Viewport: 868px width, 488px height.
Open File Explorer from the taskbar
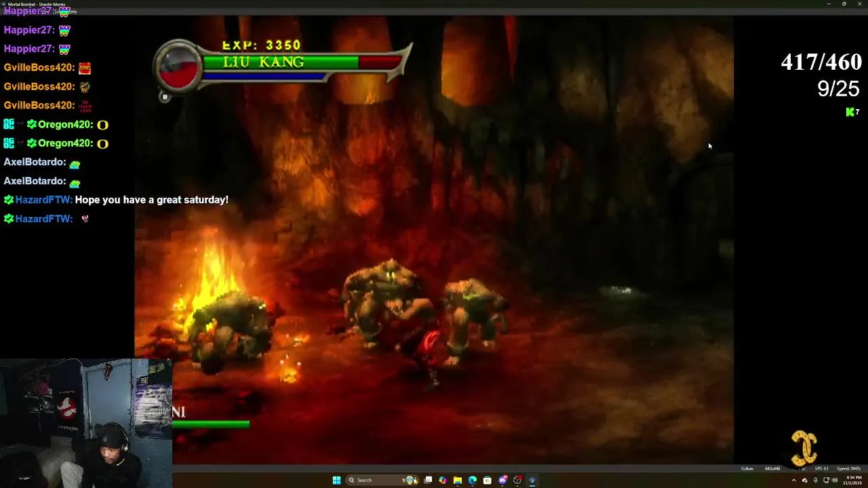click(x=458, y=480)
